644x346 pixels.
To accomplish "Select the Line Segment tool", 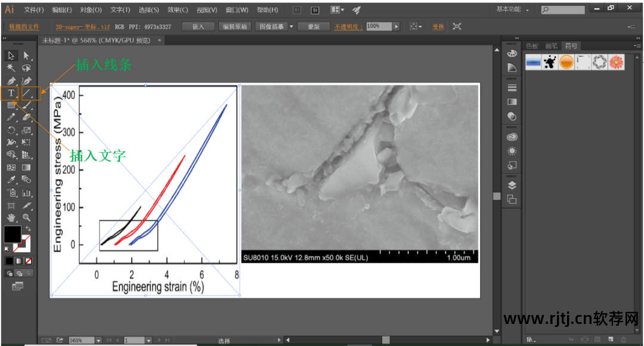I will (x=27, y=94).
